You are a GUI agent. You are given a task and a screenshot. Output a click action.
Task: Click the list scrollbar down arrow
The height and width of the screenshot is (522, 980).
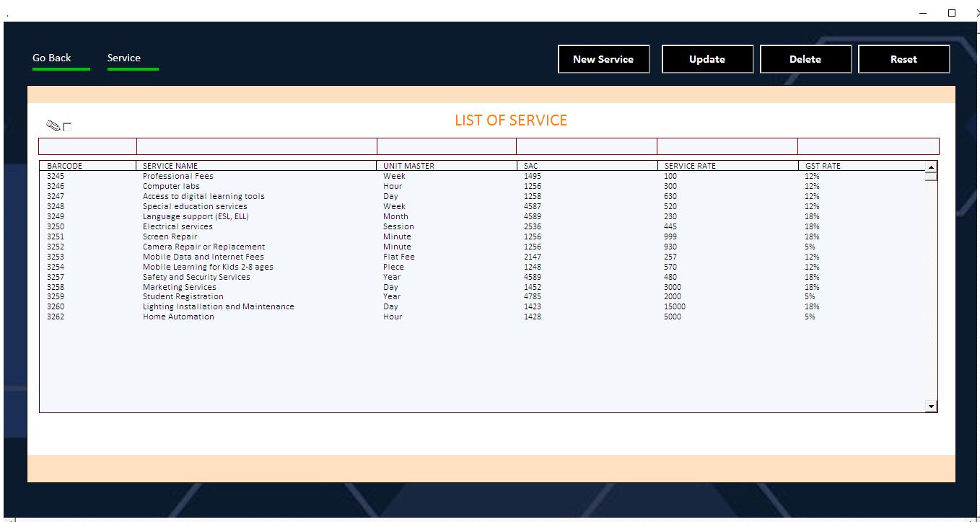(x=931, y=407)
